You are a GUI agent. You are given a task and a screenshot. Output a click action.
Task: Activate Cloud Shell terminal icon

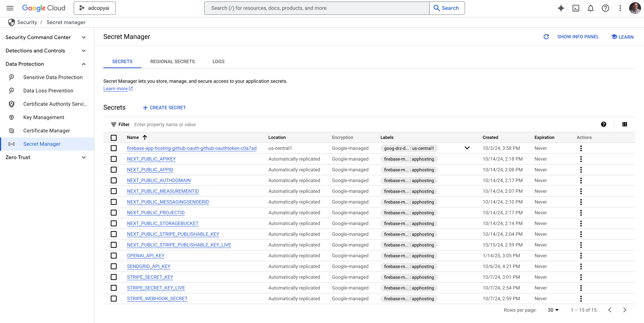pos(576,8)
